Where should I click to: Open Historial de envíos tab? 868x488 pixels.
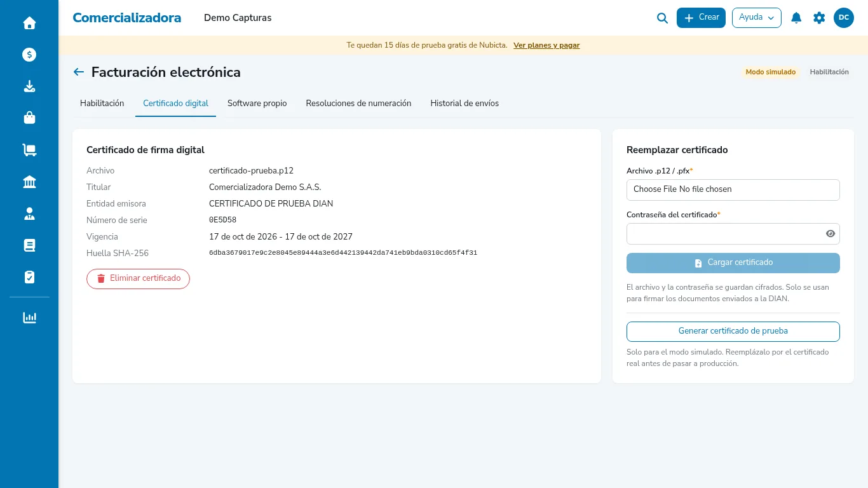[465, 104]
